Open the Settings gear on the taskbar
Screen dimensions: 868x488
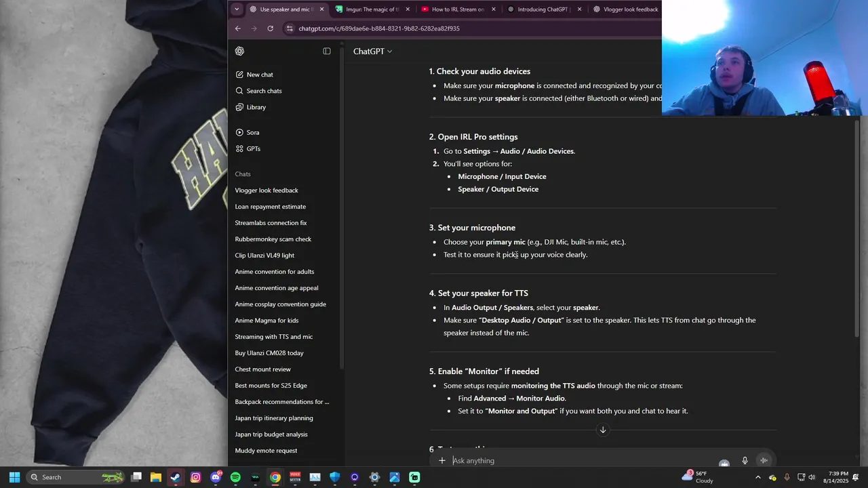(x=374, y=477)
